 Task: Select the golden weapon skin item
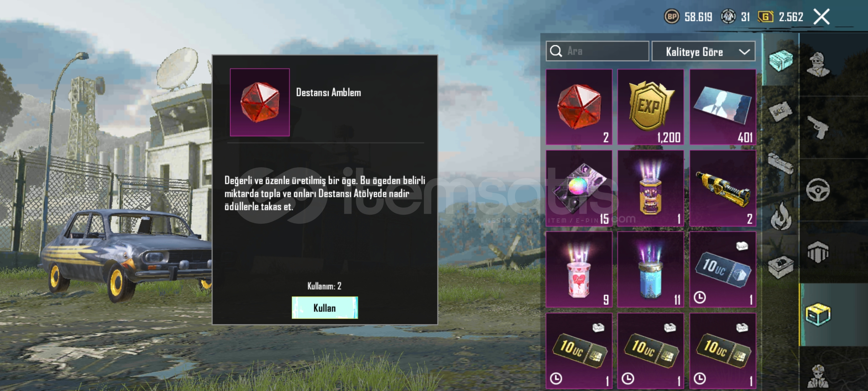[x=723, y=188]
